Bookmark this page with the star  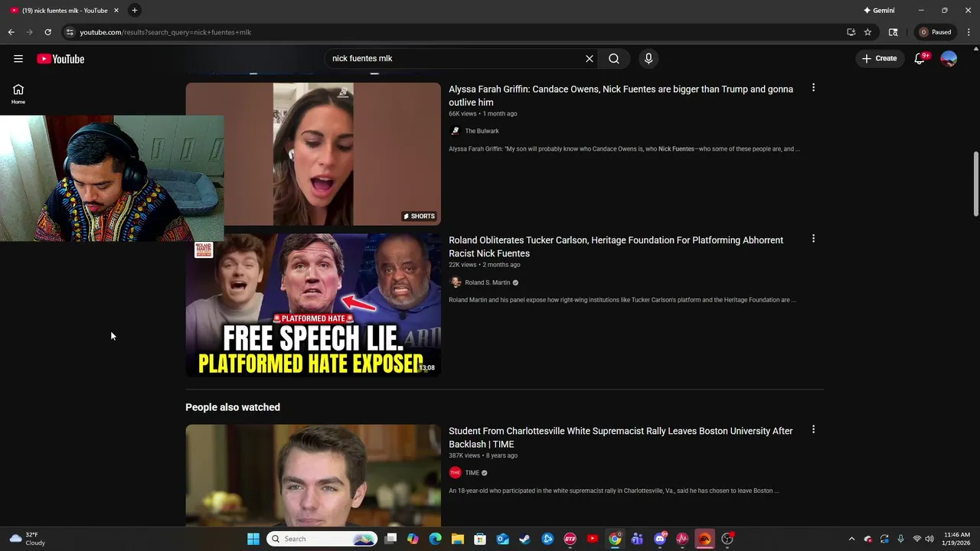pyautogui.click(x=867, y=32)
